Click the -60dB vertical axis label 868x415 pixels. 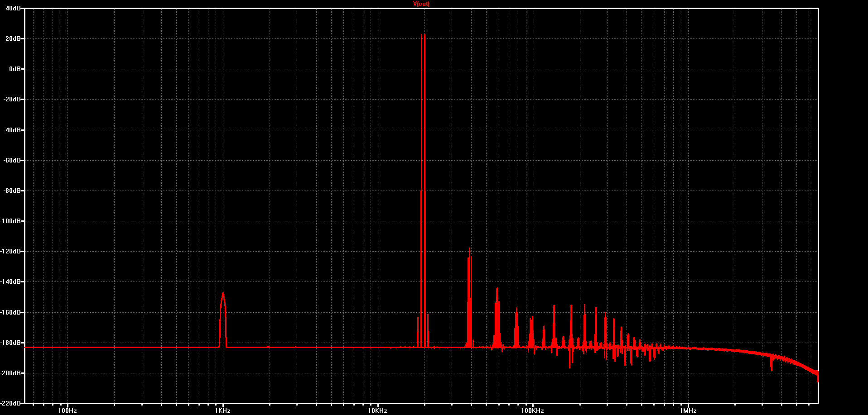coord(12,160)
